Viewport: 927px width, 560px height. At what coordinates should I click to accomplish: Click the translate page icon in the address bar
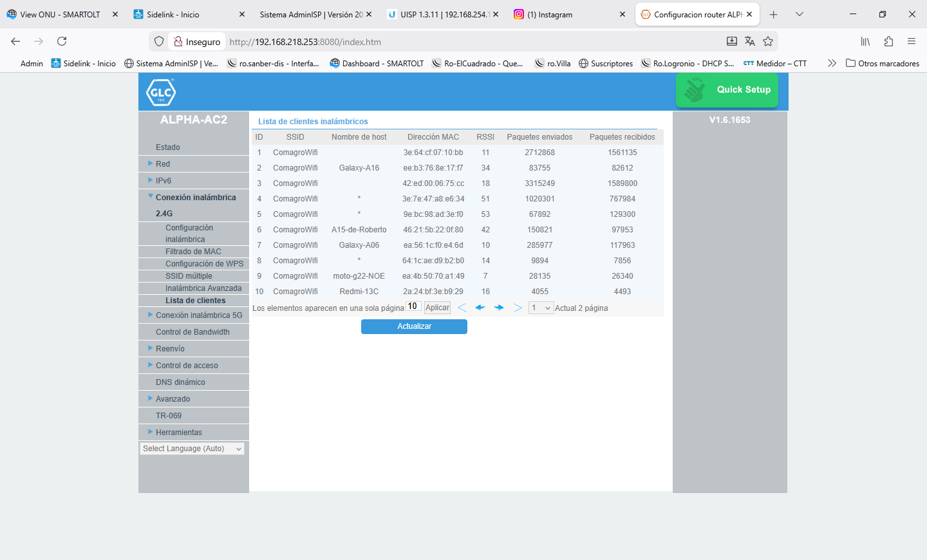[750, 41]
